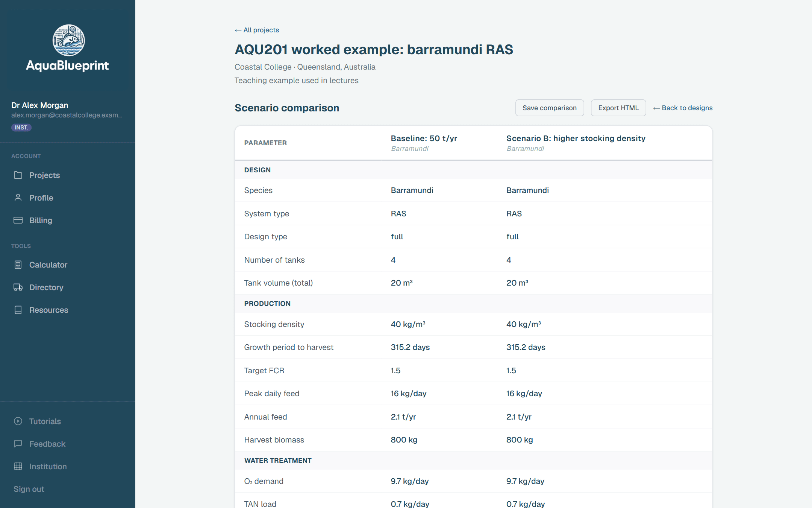The height and width of the screenshot is (508, 812).
Task: Click the Baseline: 50 t/yr column header
Action: pyautogui.click(x=424, y=138)
